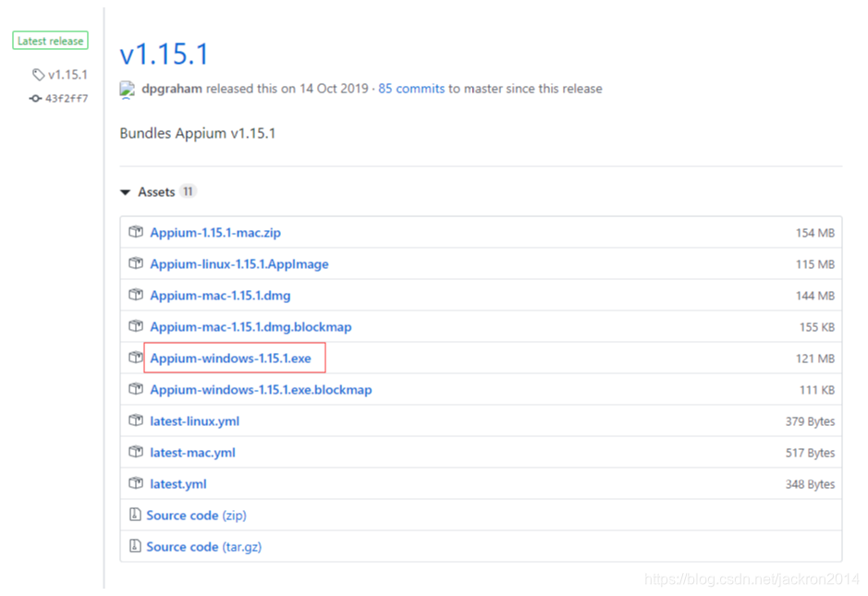Download Appium-1.15.1-mac.zip

pyautogui.click(x=215, y=233)
